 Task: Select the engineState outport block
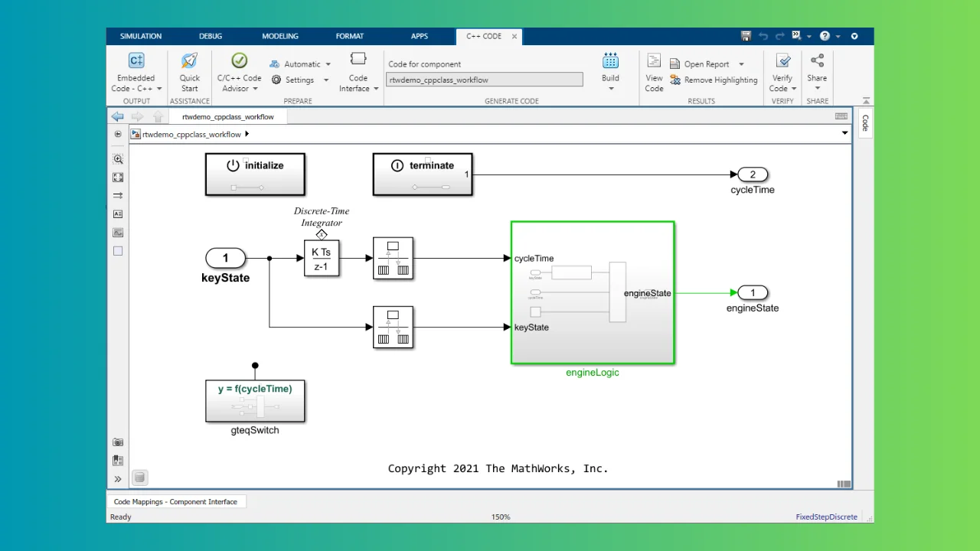click(x=753, y=292)
